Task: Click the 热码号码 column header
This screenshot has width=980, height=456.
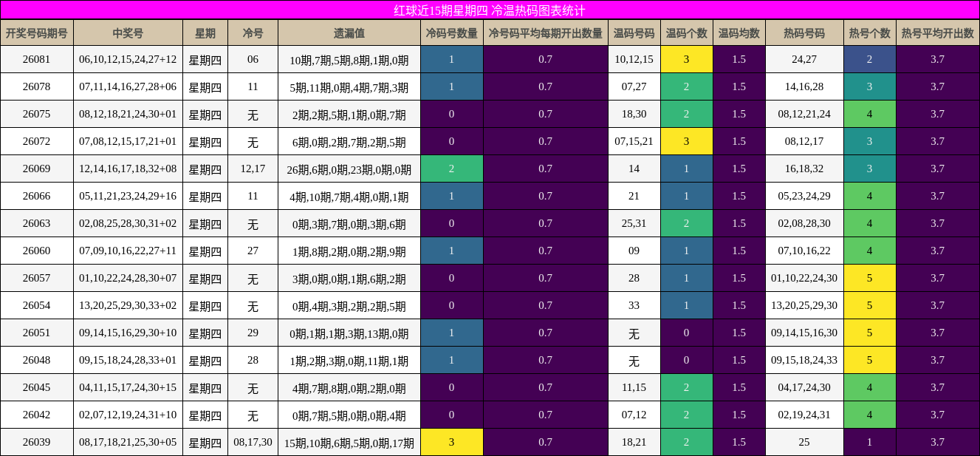Action: [x=805, y=33]
